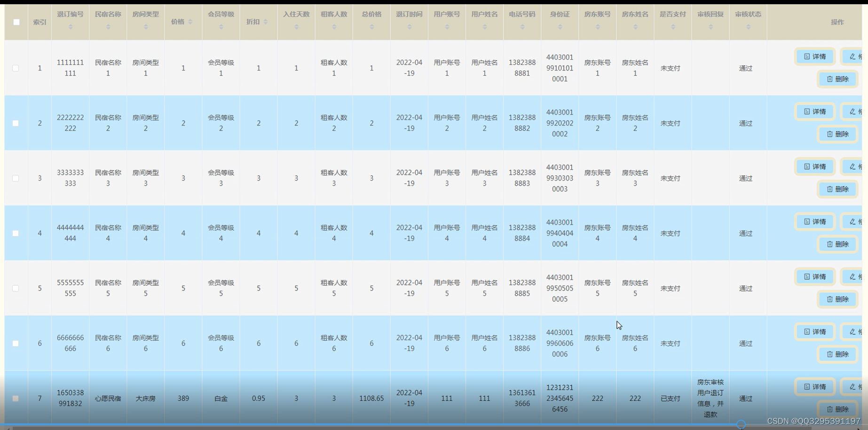Click the sort arrows next to 折扣
868x430 pixels.
click(x=265, y=22)
